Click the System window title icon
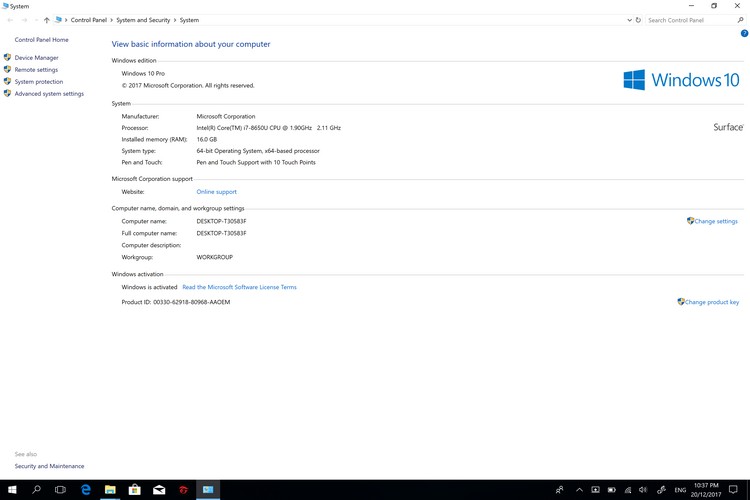 [5, 6]
